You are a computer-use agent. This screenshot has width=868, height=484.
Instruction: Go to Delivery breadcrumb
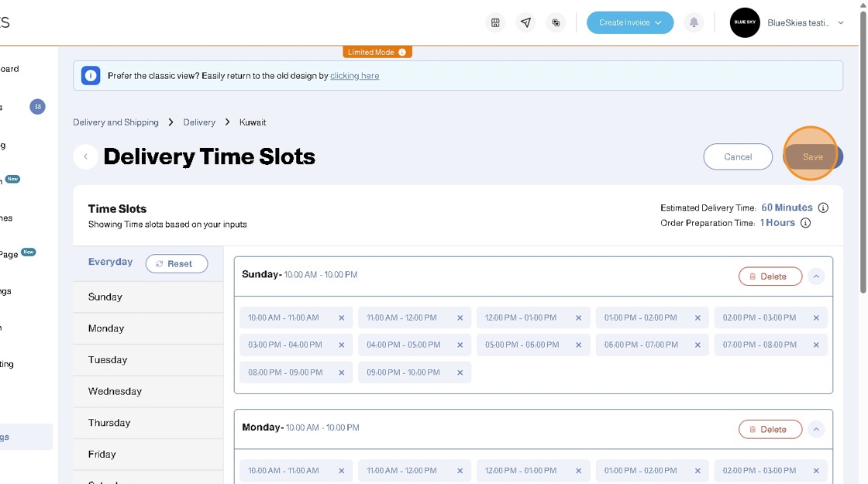(x=199, y=122)
